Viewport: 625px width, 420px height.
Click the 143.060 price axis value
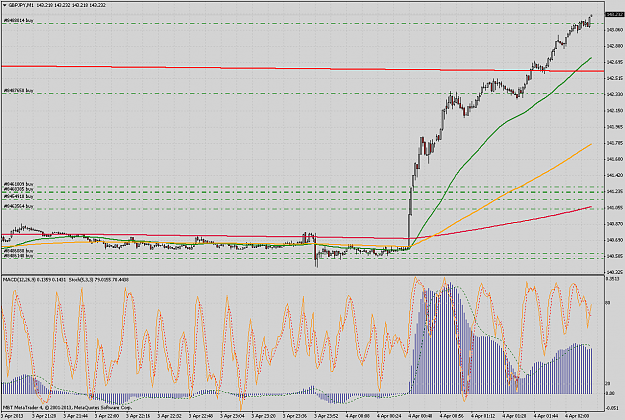click(x=614, y=30)
